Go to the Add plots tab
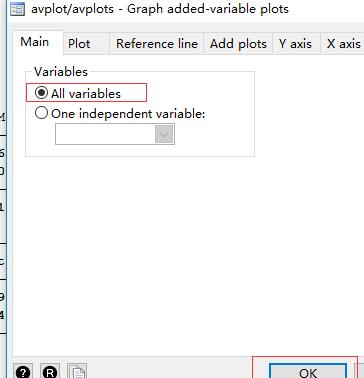 pos(238,44)
